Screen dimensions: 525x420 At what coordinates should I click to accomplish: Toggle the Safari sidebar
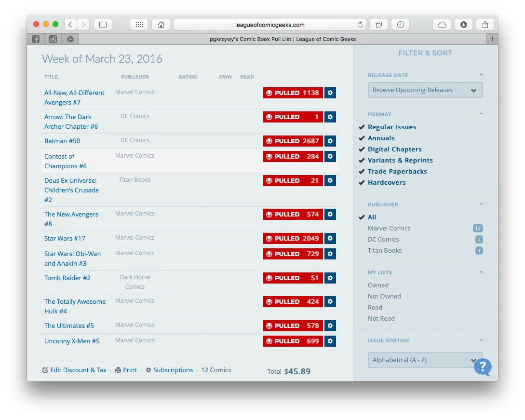pyautogui.click(x=103, y=25)
